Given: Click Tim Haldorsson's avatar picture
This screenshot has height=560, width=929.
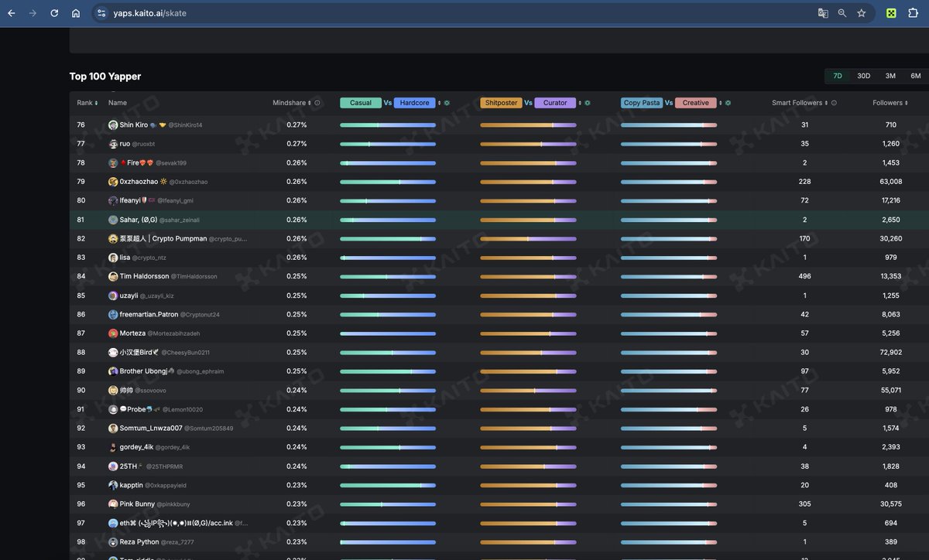Looking at the screenshot, I should pyautogui.click(x=113, y=276).
